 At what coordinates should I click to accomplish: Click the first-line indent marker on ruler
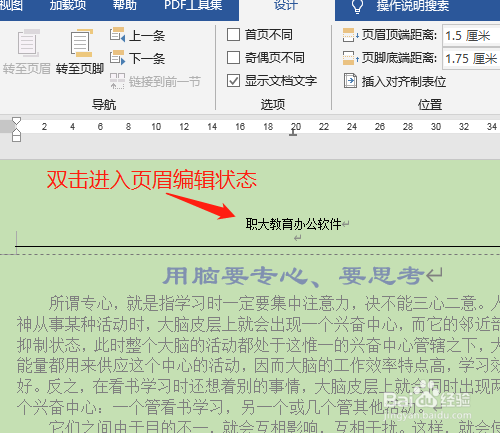[x=16, y=121]
